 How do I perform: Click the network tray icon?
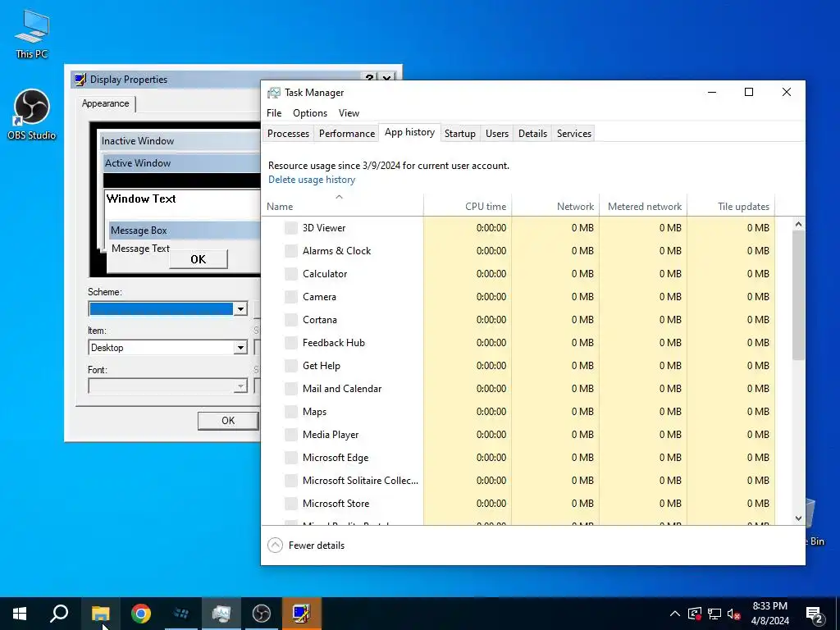tap(714, 614)
